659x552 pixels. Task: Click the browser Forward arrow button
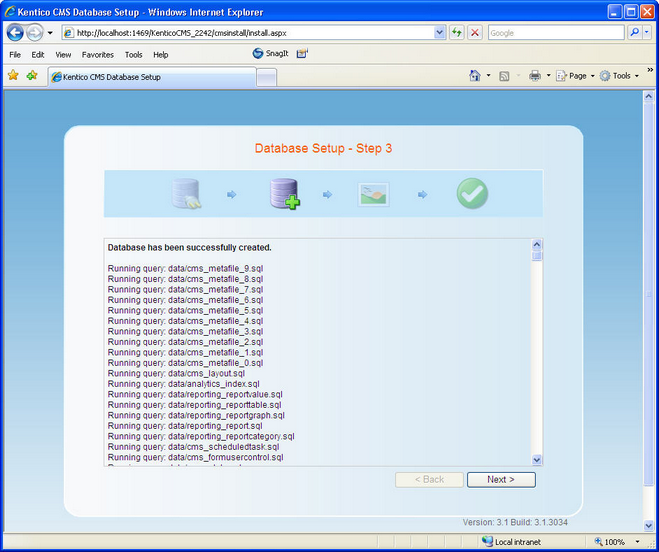coord(34,32)
